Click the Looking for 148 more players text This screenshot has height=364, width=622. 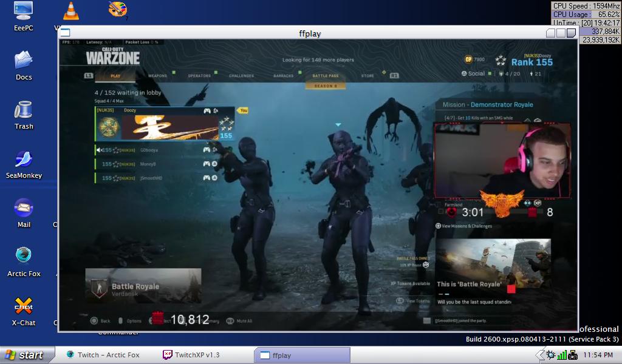(318, 60)
